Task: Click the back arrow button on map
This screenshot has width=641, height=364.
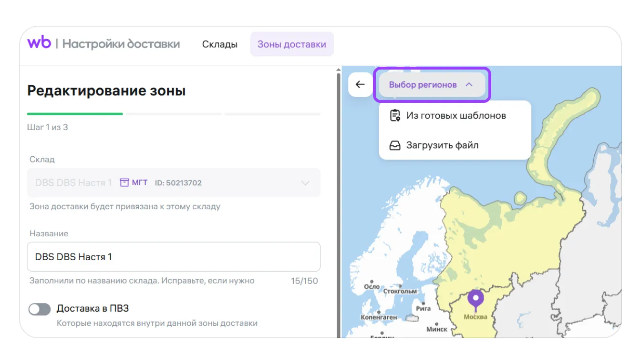Action: tap(360, 85)
